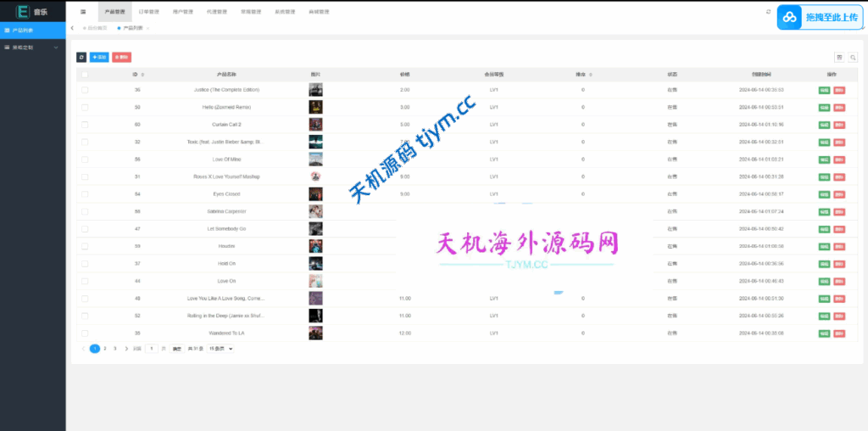This screenshot has width=868, height=431.
Task: Expand the second sidebar menu group
Action: coord(32,48)
